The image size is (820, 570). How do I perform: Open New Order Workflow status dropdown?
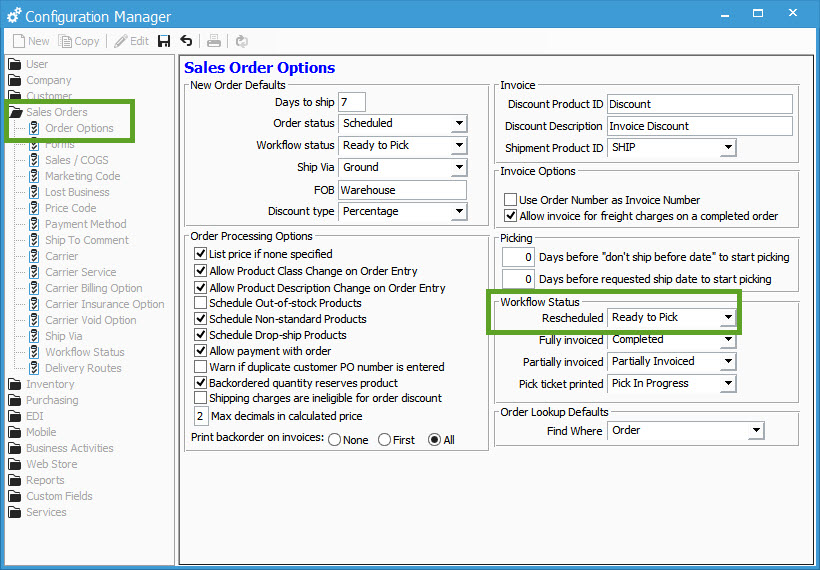pos(459,145)
